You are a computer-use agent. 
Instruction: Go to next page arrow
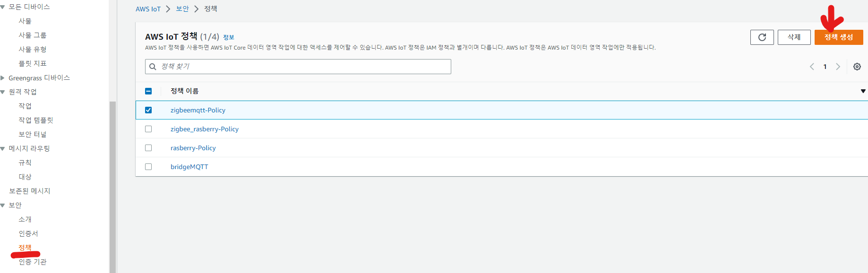(x=838, y=67)
